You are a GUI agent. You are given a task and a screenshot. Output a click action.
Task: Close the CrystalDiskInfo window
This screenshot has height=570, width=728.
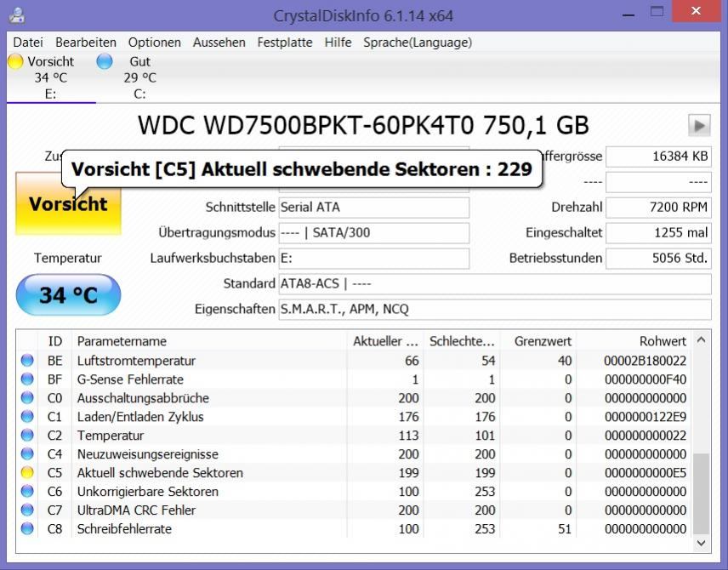tap(696, 11)
